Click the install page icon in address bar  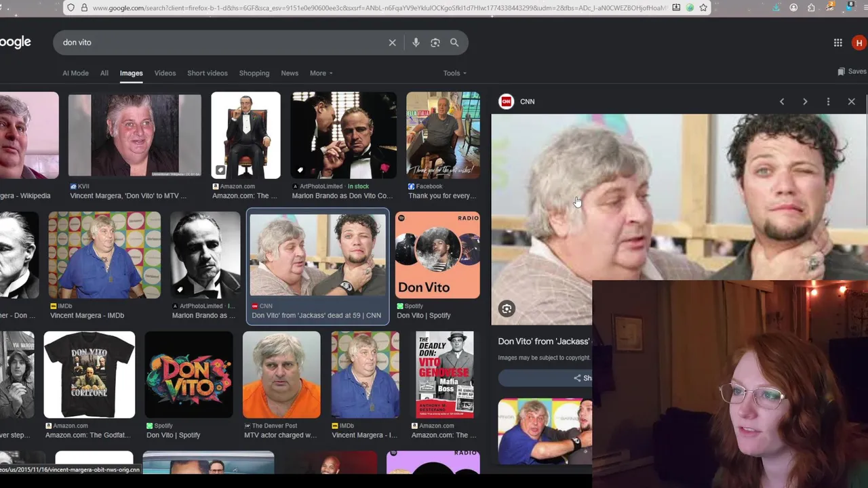point(676,7)
